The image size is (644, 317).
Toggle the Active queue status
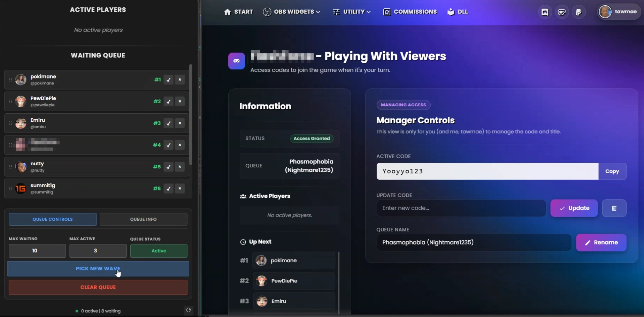point(159,251)
